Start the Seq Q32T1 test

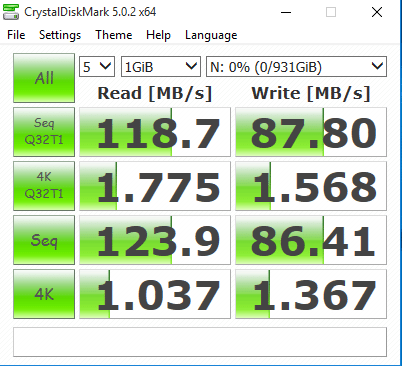tap(44, 132)
